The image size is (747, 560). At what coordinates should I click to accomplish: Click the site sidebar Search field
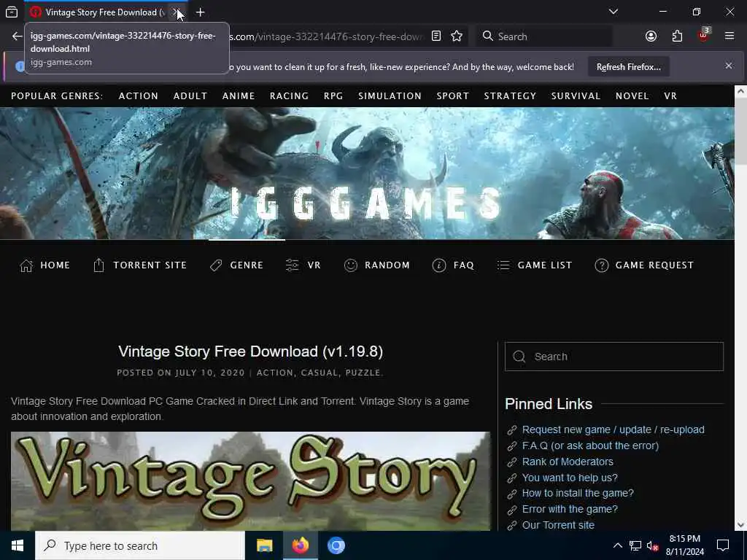click(614, 356)
